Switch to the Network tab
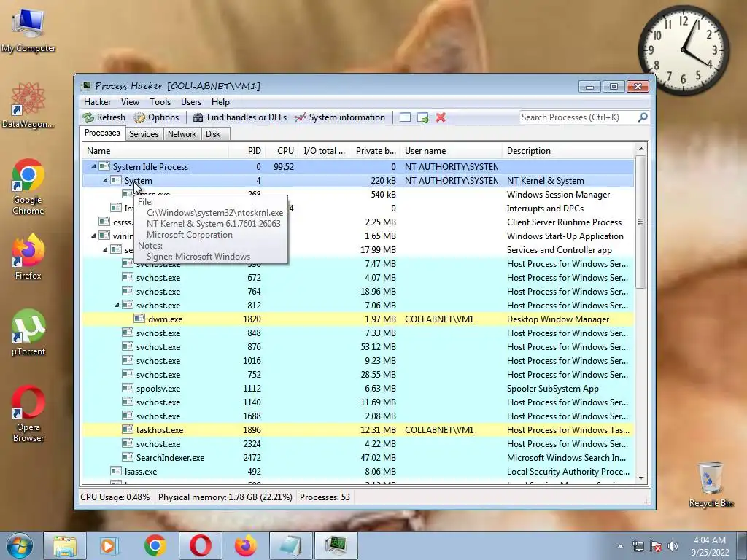The height and width of the screenshot is (560, 747). click(182, 134)
